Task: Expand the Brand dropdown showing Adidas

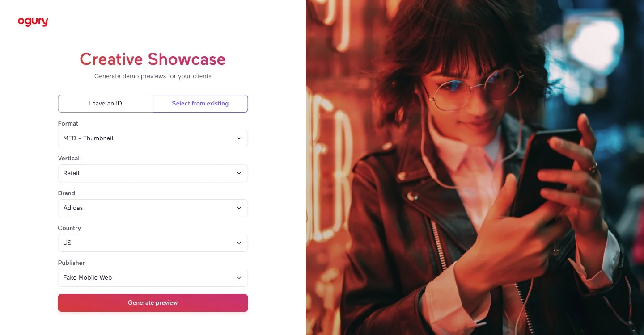Action: 153,208
